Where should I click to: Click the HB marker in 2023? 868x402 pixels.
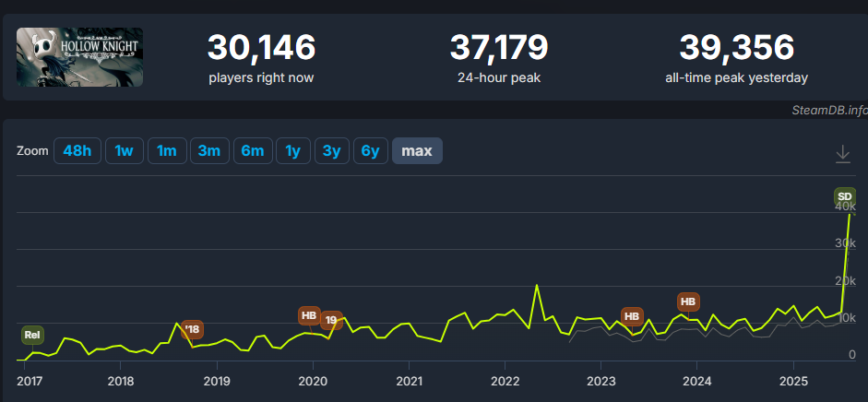pyautogui.click(x=632, y=316)
